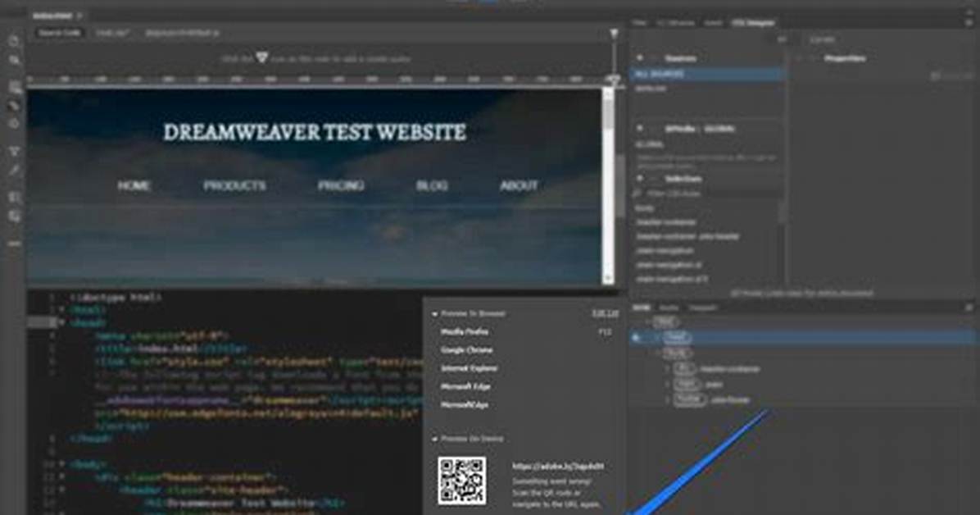Preview in Microsoft Edge
The image size is (980, 515).
pyautogui.click(x=465, y=387)
